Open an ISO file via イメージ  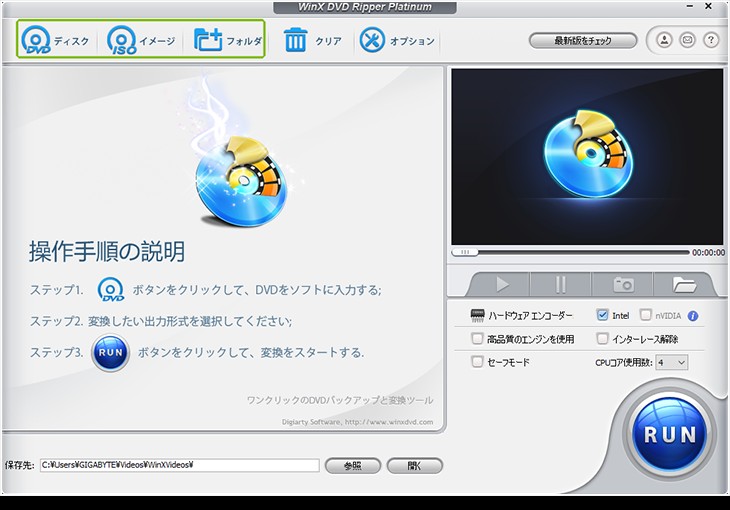(x=141, y=40)
